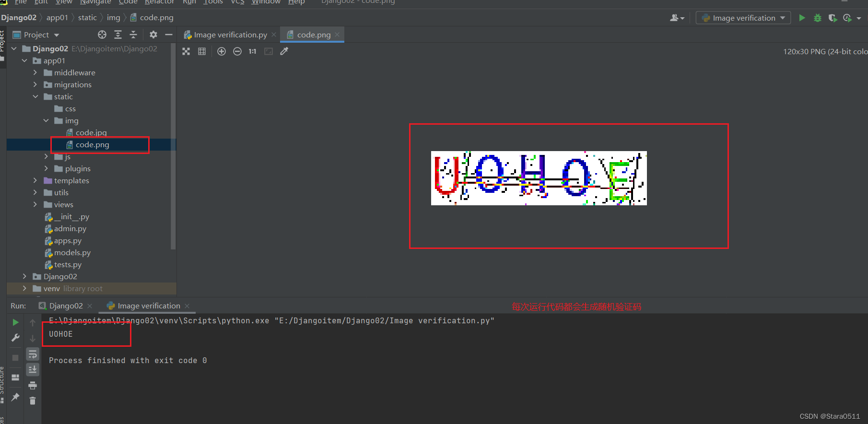Collapse the static folder
Viewport: 868px width, 424px height.
(x=35, y=96)
